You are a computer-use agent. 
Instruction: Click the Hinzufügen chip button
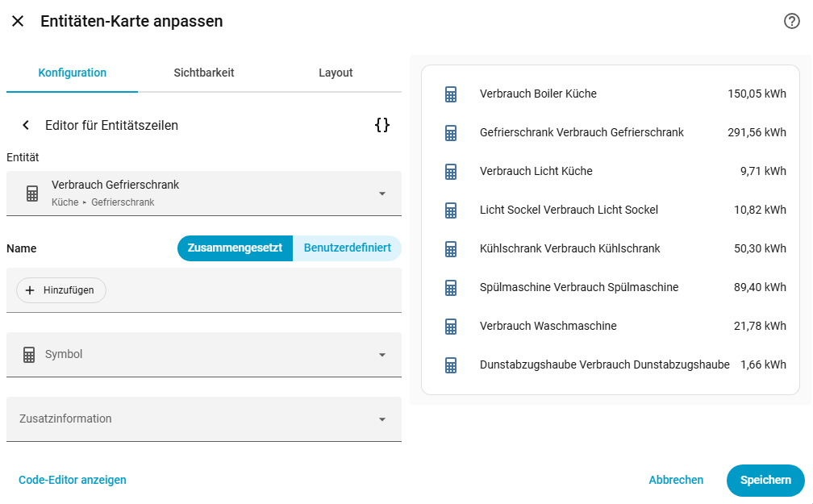click(61, 290)
